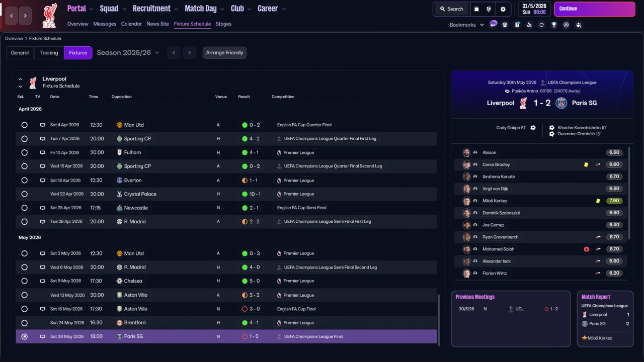Viewport: 644px width, 362px height.
Task: Open the shirt squad bookmark shortcut
Action: pos(505,25)
